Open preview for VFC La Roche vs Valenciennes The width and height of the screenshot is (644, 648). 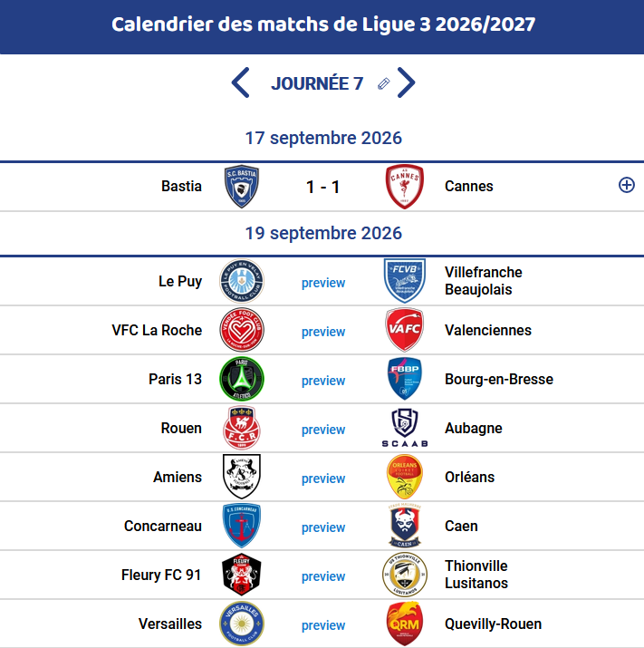(323, 332)
